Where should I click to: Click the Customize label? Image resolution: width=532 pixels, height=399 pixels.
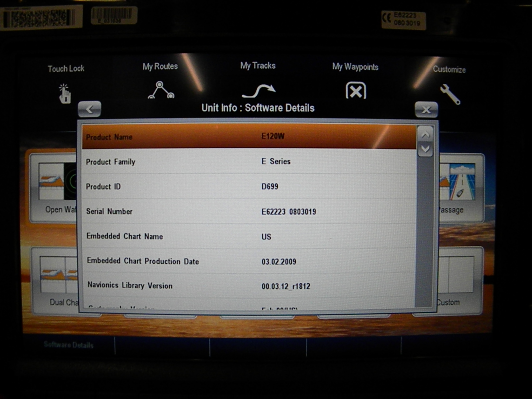coord(449,69)
